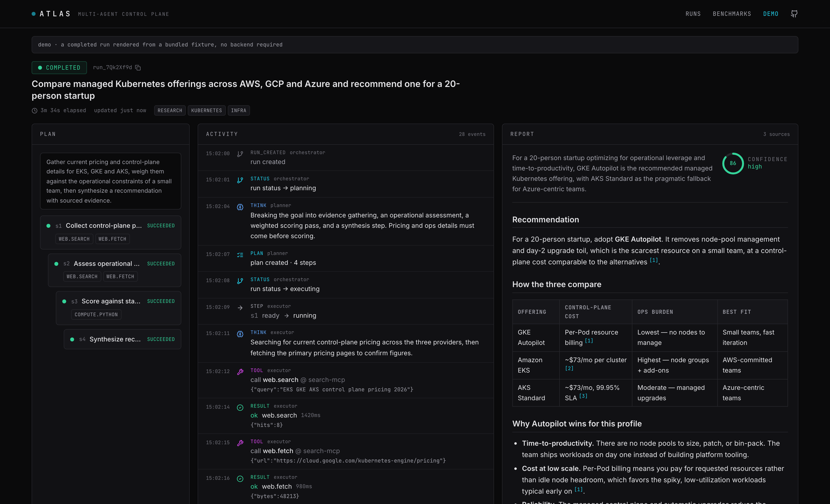Image resolution: width=830 pixels, height=504 pixels.
Task: Click the plan summary description box
Action: (x=110, y=181)
